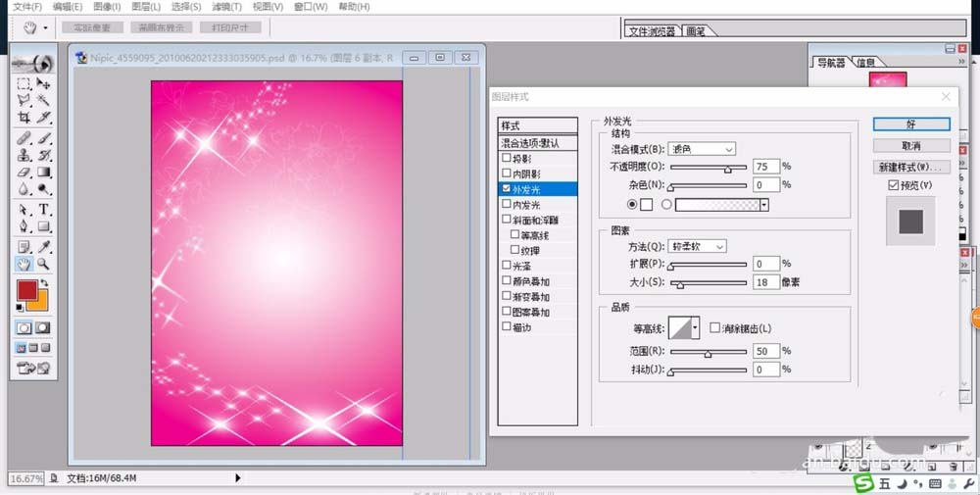
Task: Swap foreground and background colors
Action: click(x=44, y=283)
